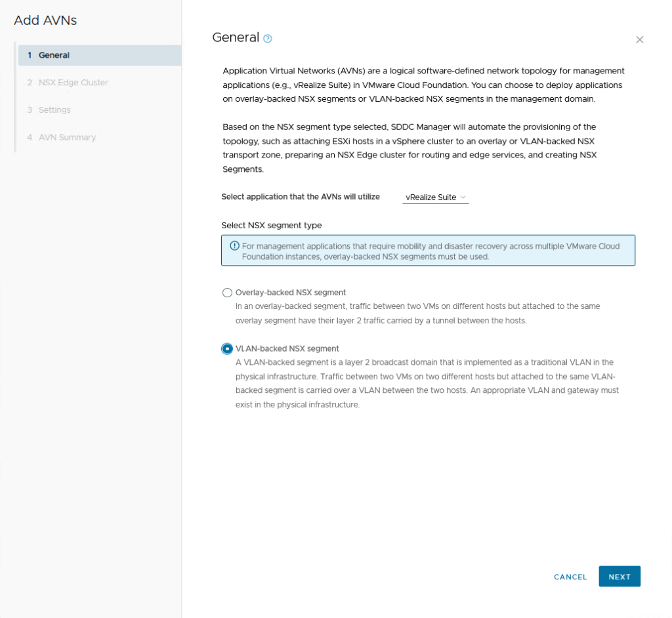Screen dimensions: 672x618
Task: Click the VLAN-backed NSX segment label text
Action: [x=287, y=348]
